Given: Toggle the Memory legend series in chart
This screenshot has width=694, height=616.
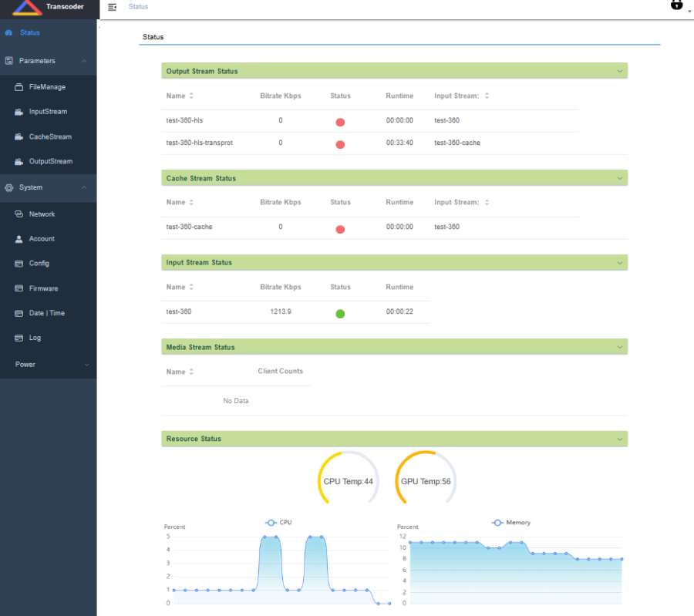Looking at the screenshot, I should tap(510, 522).
